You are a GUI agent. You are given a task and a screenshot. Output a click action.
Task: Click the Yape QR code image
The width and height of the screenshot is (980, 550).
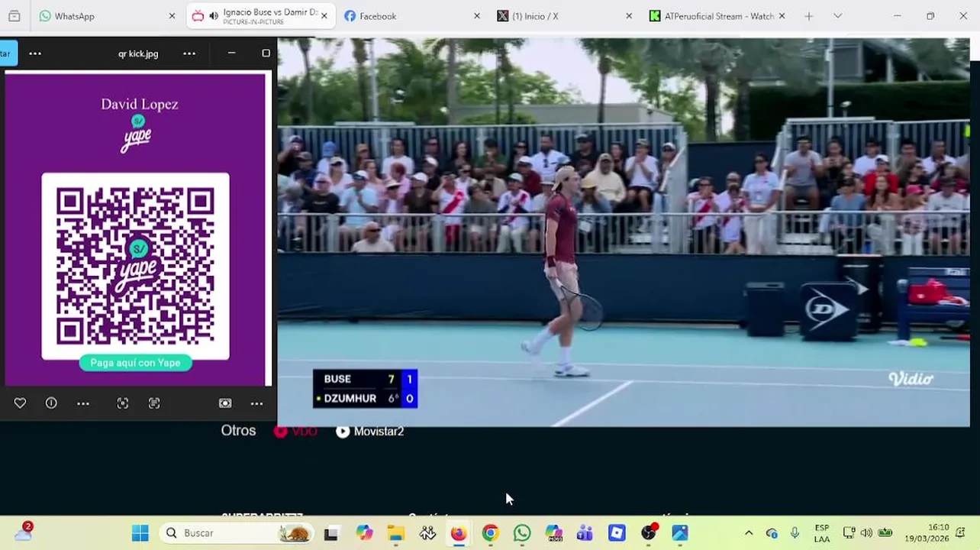(135, 266)
